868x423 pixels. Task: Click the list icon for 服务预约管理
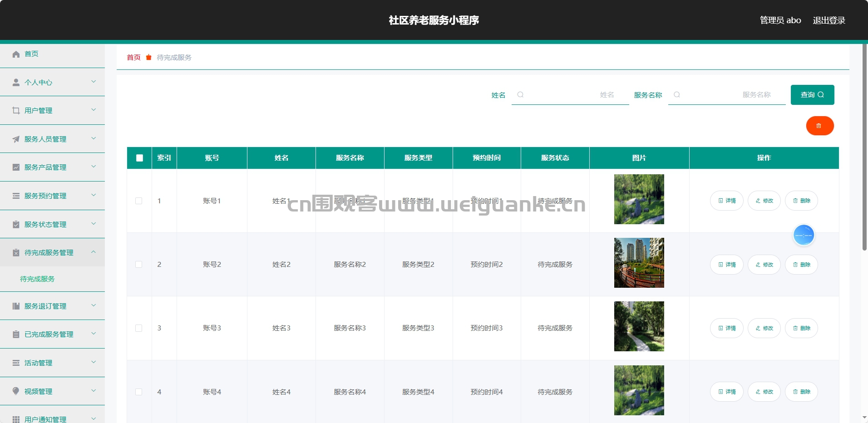(16, 196)
